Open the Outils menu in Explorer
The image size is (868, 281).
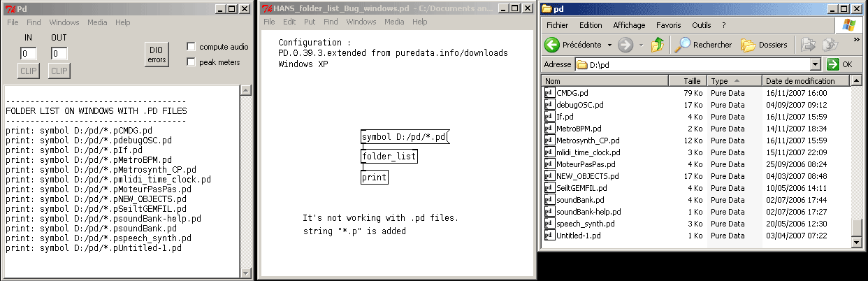coord(701,25)
